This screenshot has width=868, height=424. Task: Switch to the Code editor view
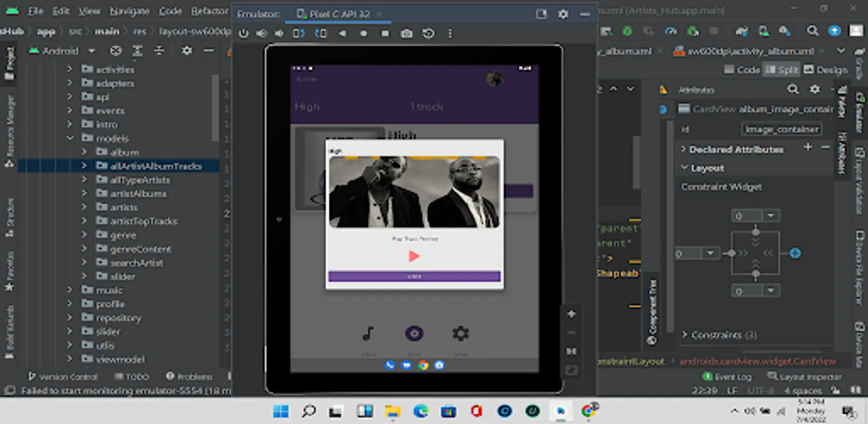click(742, 70)
